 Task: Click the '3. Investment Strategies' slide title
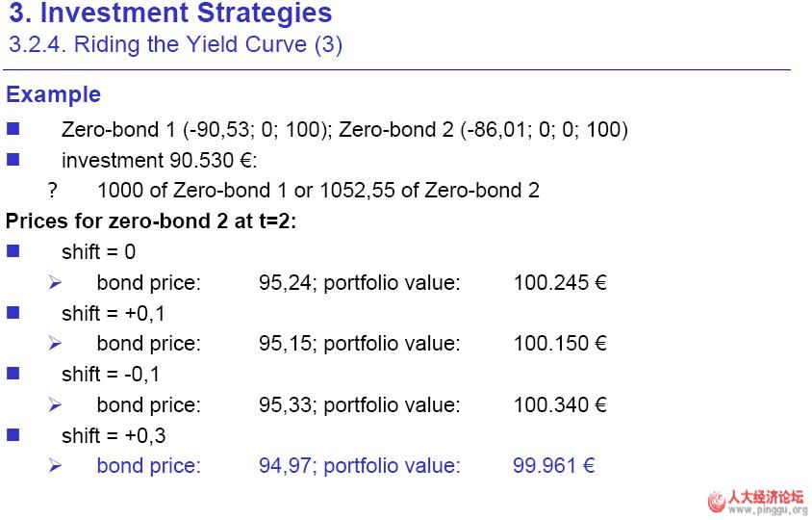[170, 13]
